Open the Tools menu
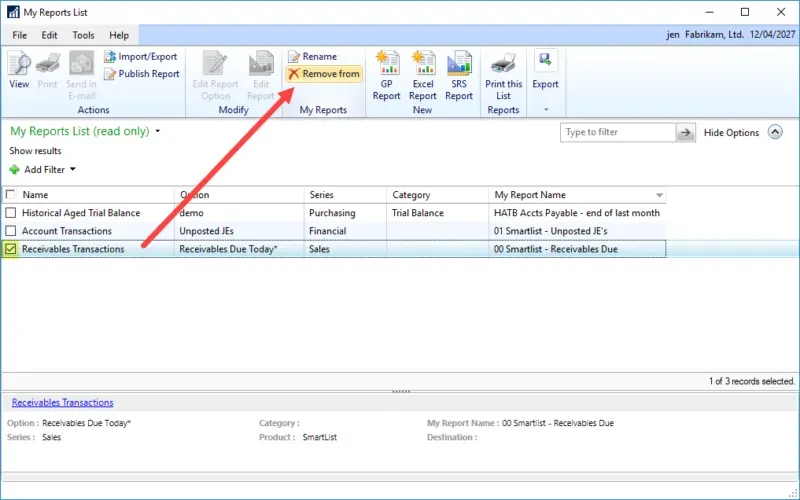This screenshot has width=800, height=500. pos(83,35)
